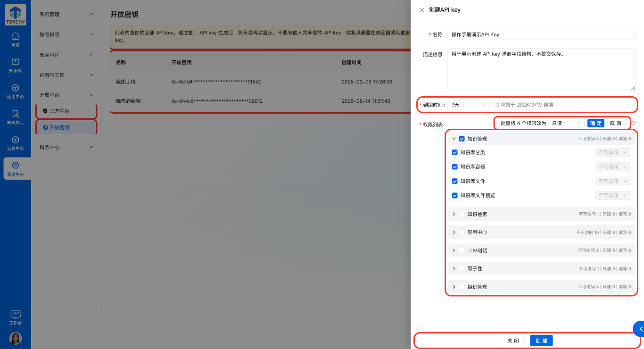This screenshot has width=644, height=349.
Task: Open the 到期时间 dropdown showing 7天
Action: tap(468, 105)
